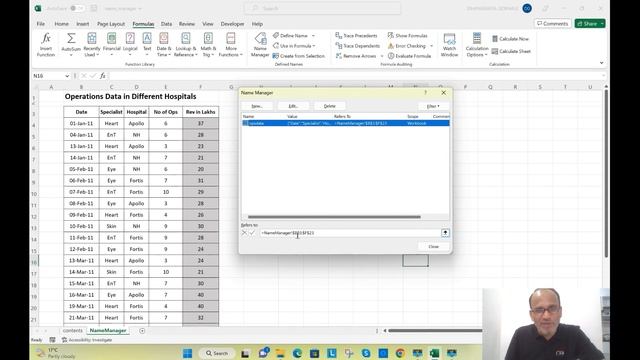Click Trace Precedents
Viewport: 640px width, 360px height.
[x=356, y=36]
